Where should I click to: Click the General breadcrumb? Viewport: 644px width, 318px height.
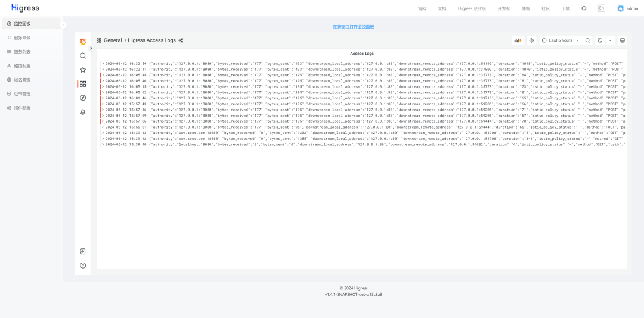113,40
